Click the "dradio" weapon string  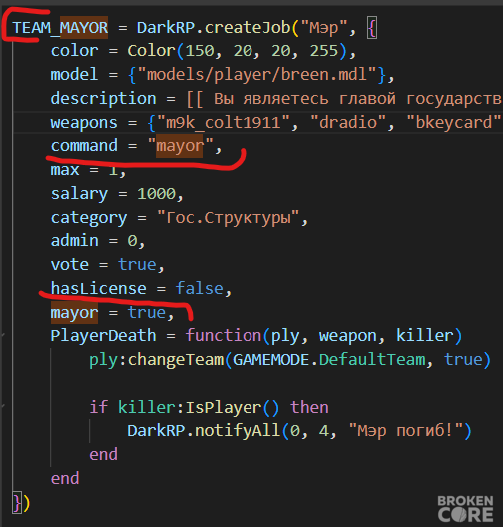[348, 123]
